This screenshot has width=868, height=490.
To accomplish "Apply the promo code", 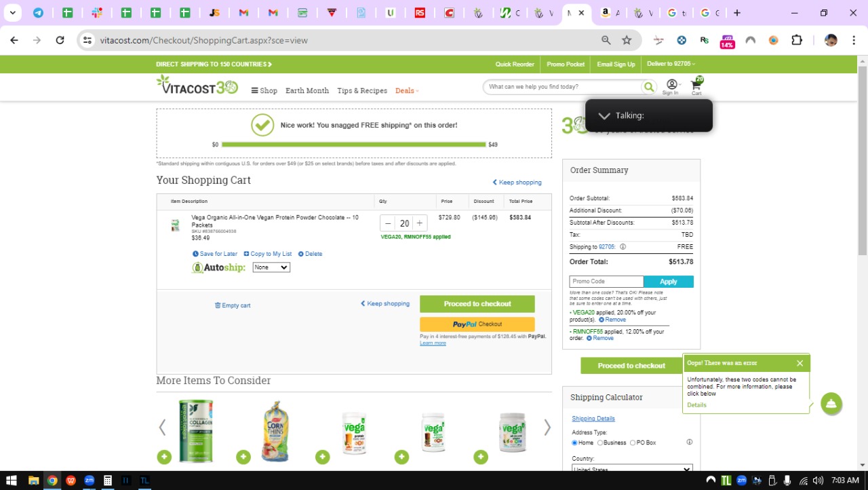I will click(x=669, y=282).
